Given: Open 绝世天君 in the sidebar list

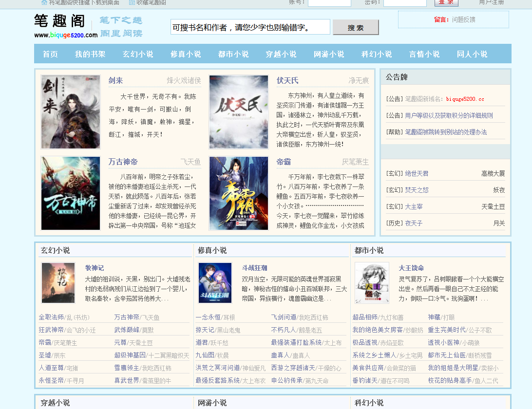Looking at the screenshot, I should pyautogui.click(x=417, y=173).
